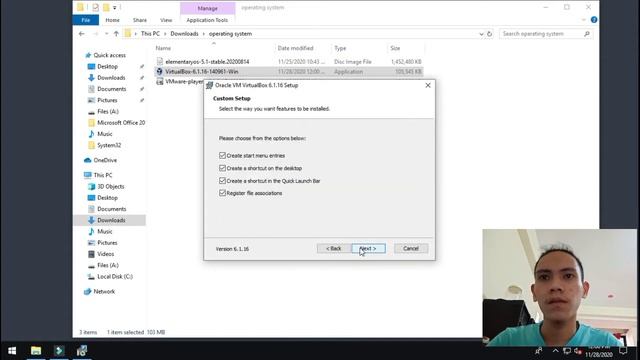Viewport: 640px width, 360px height.
Task: Navigate back in File Explorer
Action: point(82,34)
